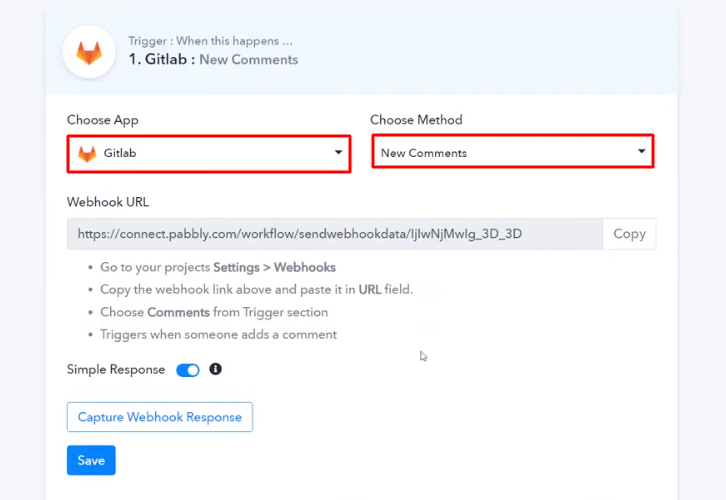The image size is (726, 500).
Task: Open the Choose App dropdown showing Gitlab
Action: click(209, 154)
